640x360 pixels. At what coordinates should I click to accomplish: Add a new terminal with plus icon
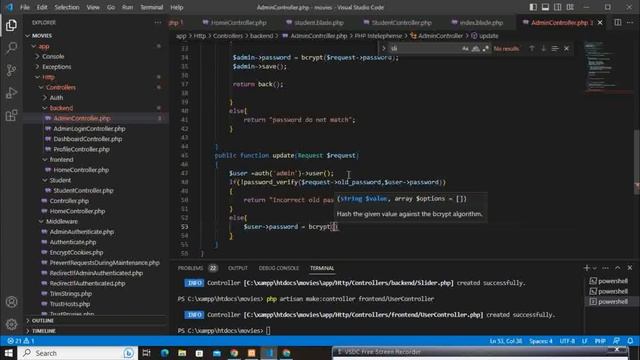point(587,268)
